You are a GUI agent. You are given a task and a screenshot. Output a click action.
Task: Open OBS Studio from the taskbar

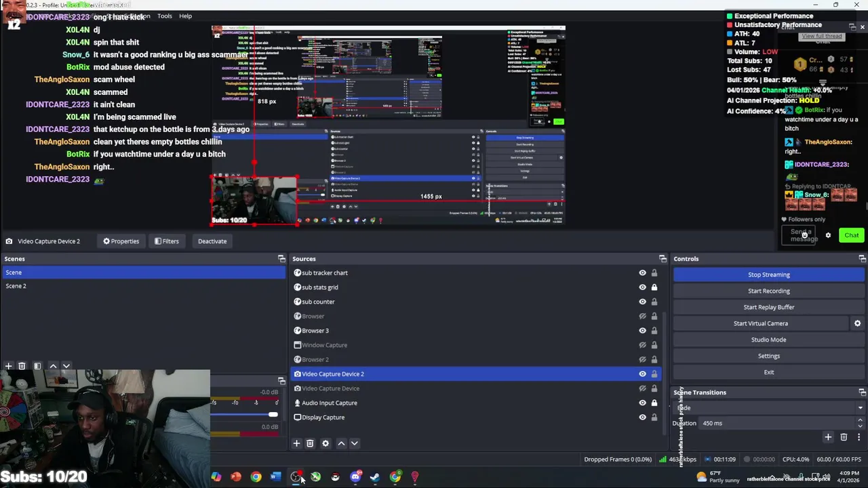click(296, 477)
